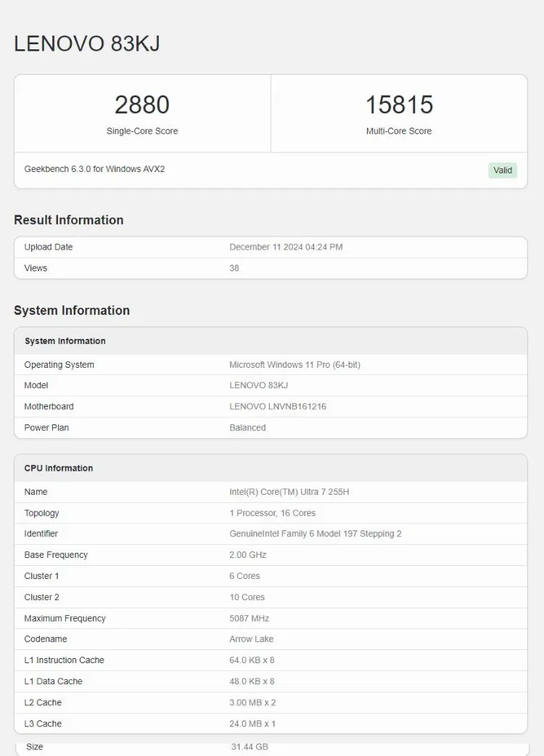Viewport: 544px width, 756px height.
Task: Click the L3 Cache value 24.0 MB
Action: click(x=252, y=723)
